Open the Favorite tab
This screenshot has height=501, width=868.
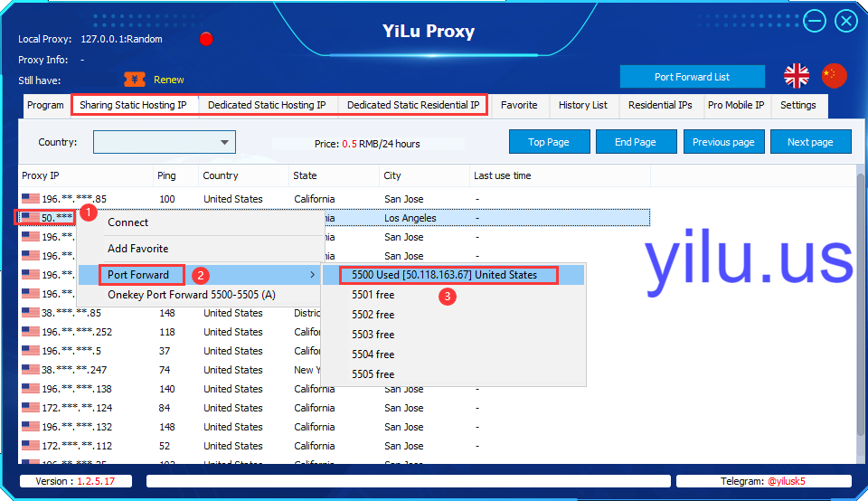tap(519, 105)
